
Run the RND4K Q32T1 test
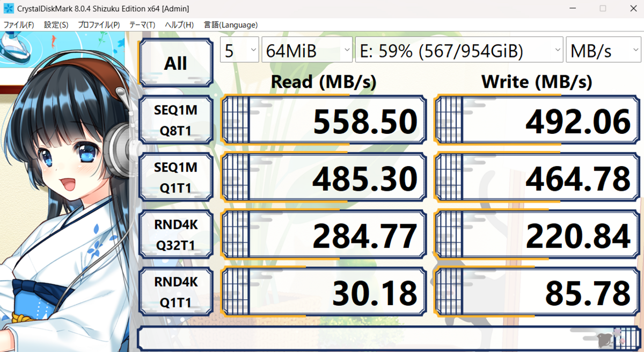coord(175,234)
